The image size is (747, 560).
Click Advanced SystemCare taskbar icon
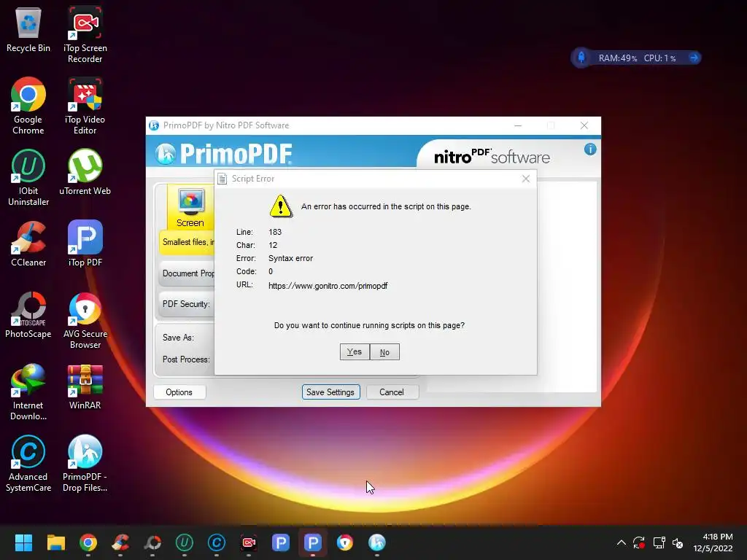216,542
